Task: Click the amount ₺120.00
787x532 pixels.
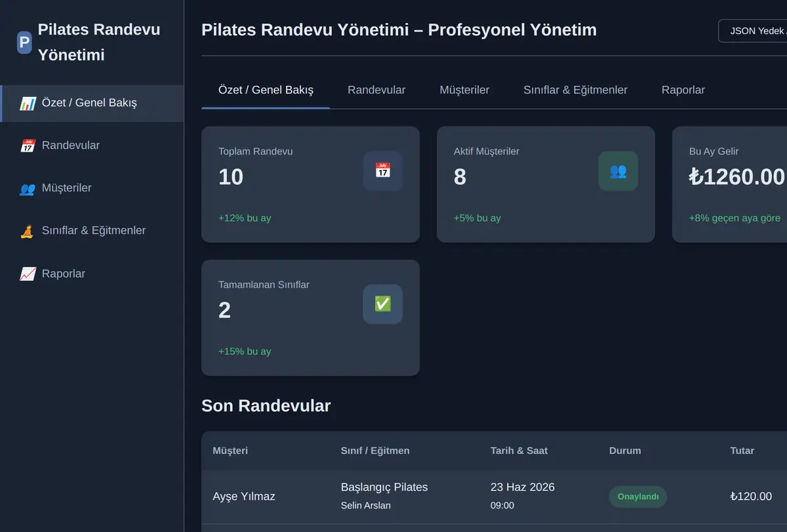Action: (751, 497)
